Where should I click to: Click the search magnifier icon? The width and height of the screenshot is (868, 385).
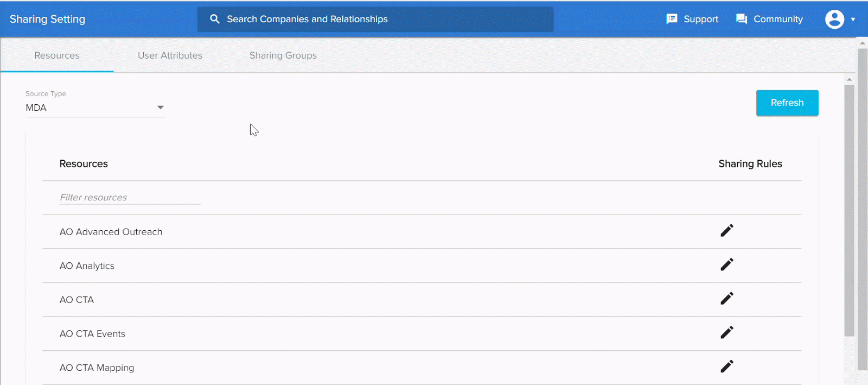pos(215,19)
